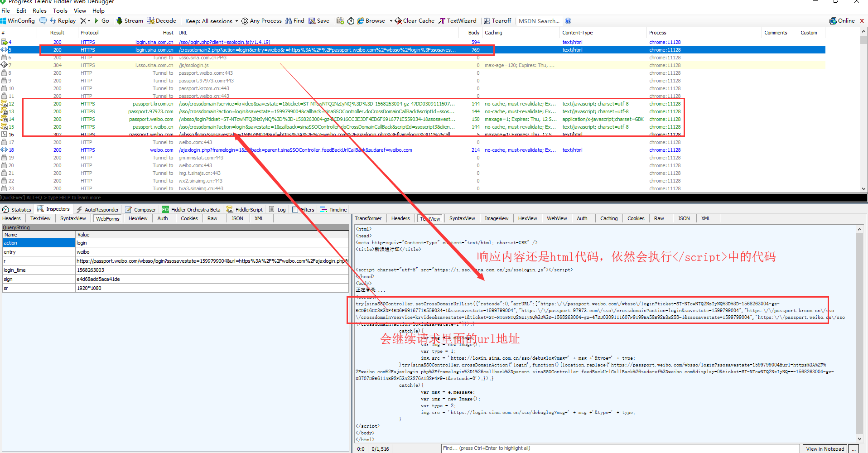Click the Go resume button
The image size is (868, 453).
point(102,21)
